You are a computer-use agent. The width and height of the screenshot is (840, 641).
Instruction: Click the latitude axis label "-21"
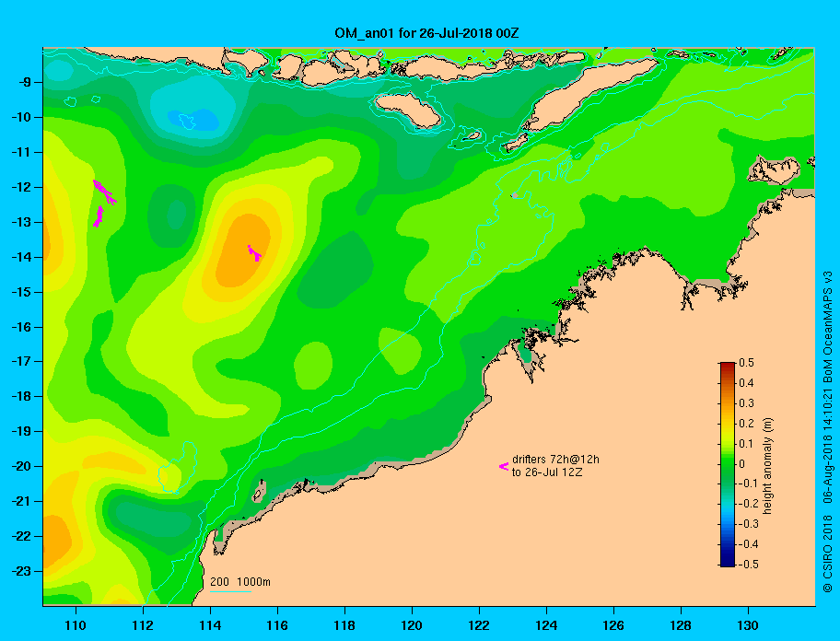coord(21,501)
